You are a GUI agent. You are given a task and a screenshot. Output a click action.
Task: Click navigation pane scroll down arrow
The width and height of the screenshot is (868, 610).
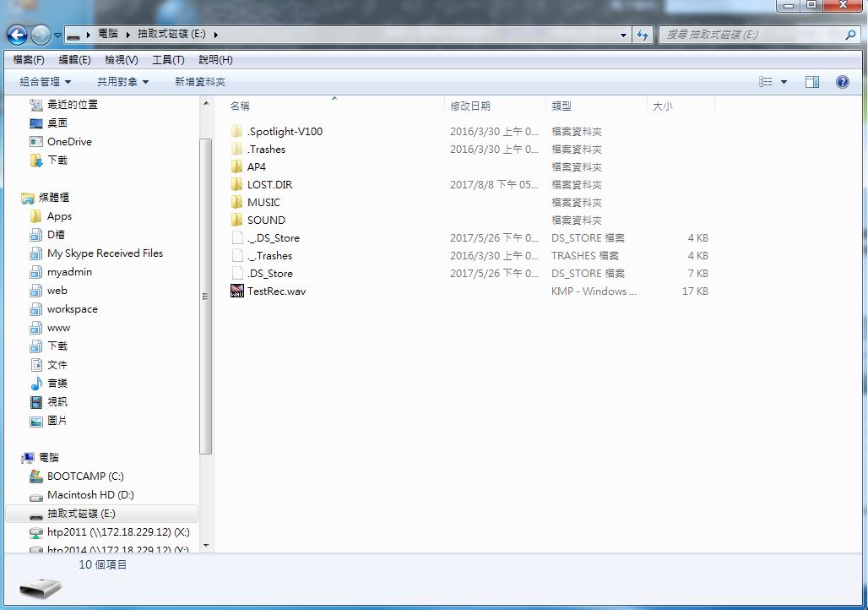click(x=206, y=546)
